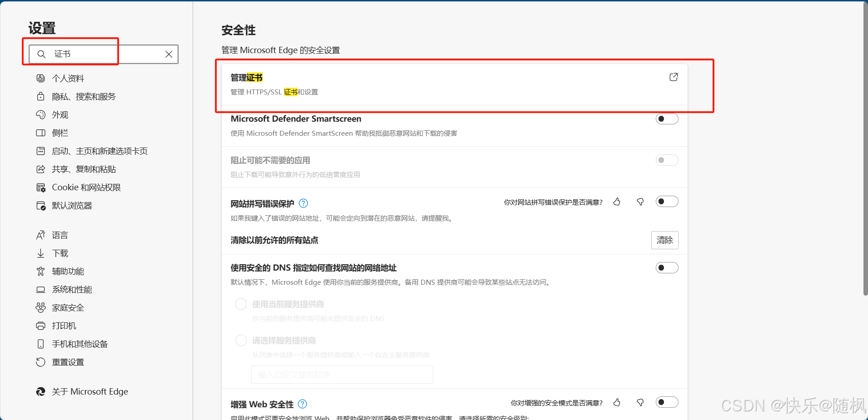Click the download arrow icon beside 下载

coord(40,253)
